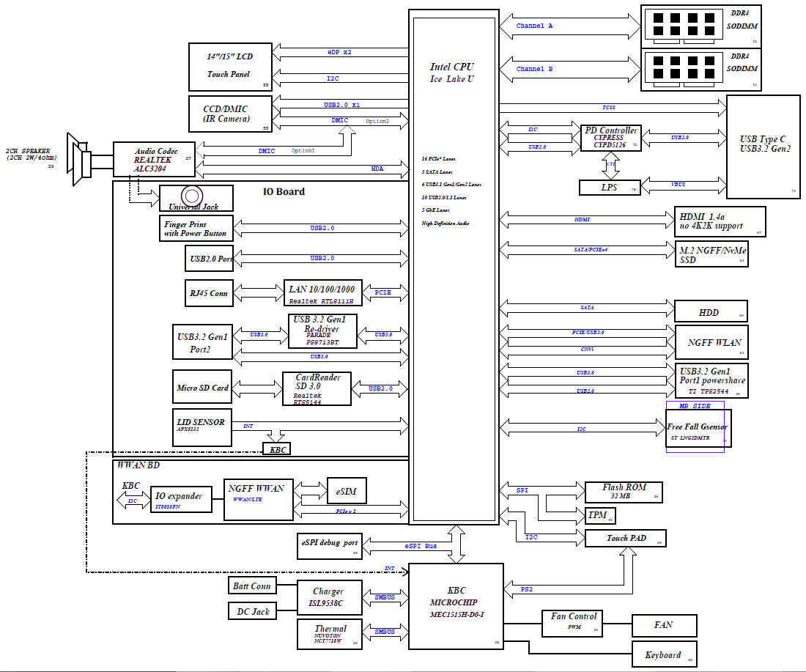Click the Intel CPU Ice Lake U label
Screen dimensions: 806x672
click(x=452, y=73)
